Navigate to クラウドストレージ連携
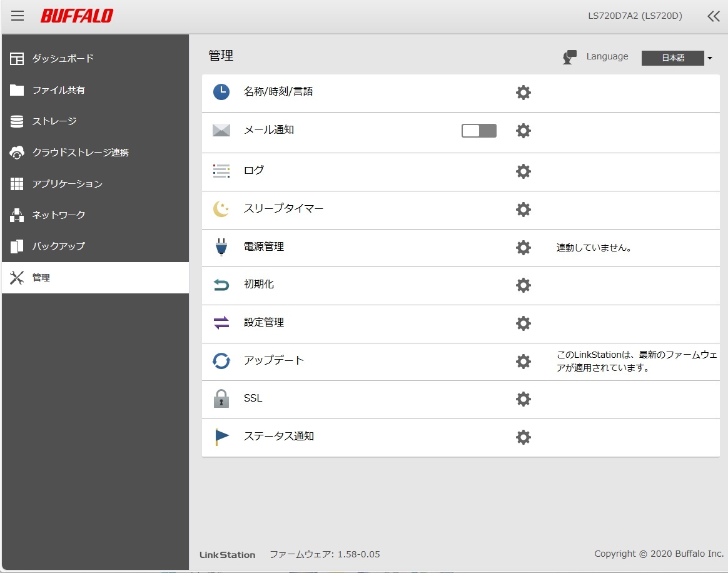This screenshot has width=728, height=573. pos(80,153)
